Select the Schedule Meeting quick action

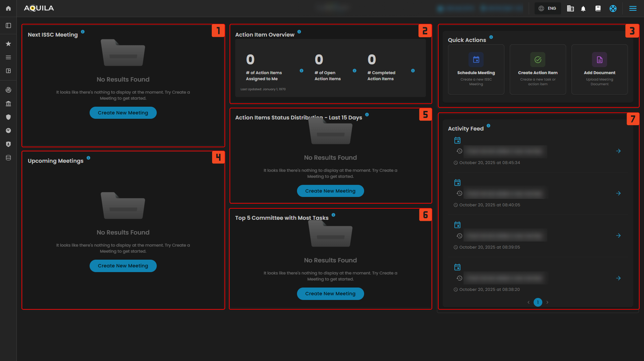[476, 69]
